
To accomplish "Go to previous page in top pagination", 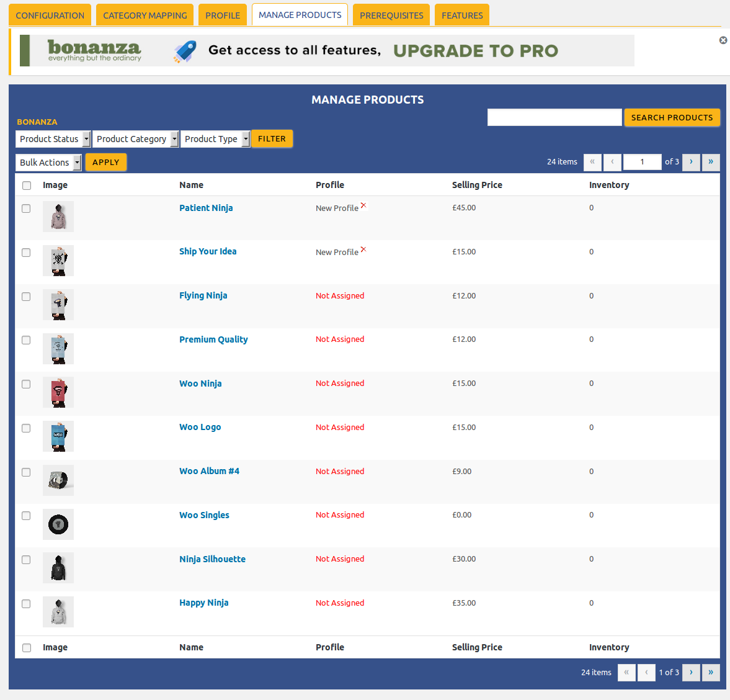I will click(x=612, y=162).
